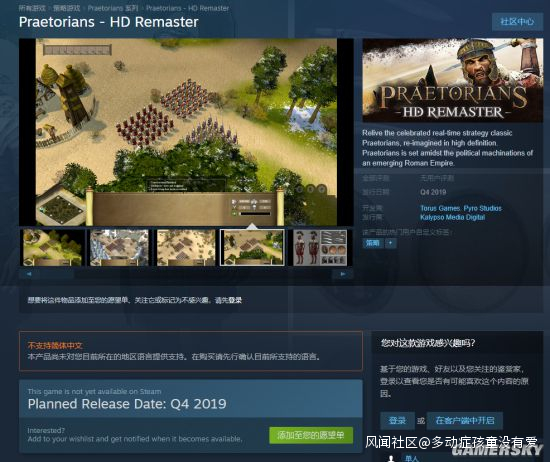Image resolution: width=550 pixels, height=462 pixels.
Task: Click the left arrow of the screenshot strip
Action: [x=29, y=274]
